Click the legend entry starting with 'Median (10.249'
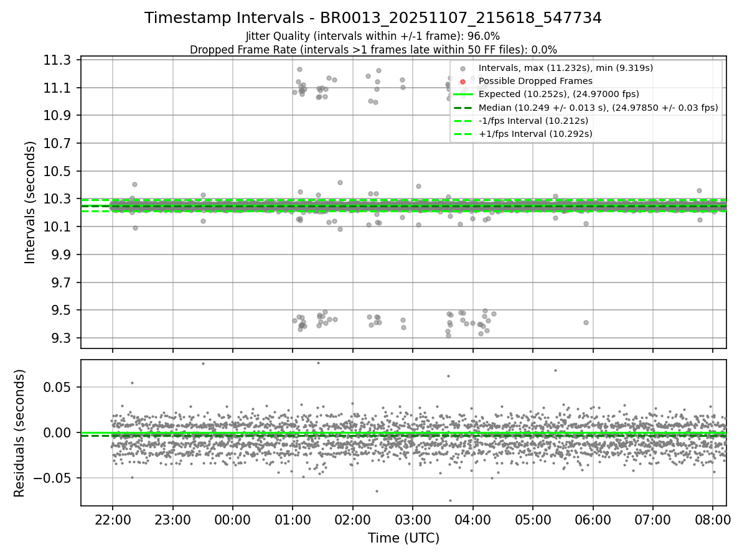 pos(598,108)
